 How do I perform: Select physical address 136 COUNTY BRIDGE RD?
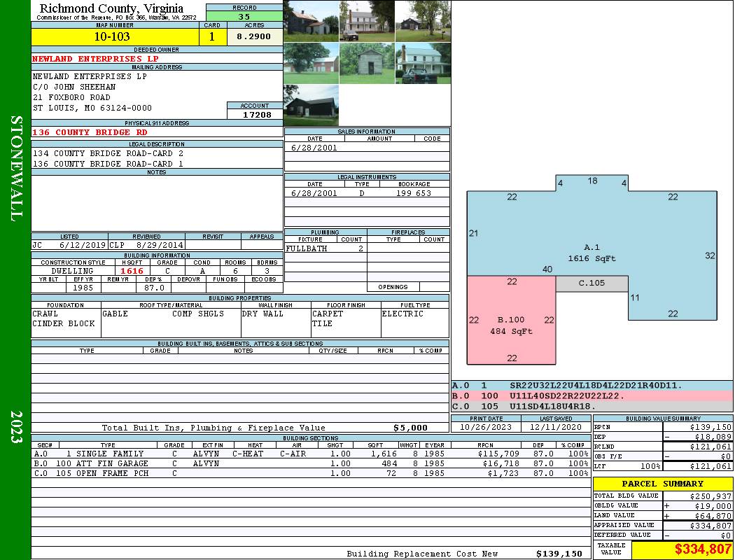point(90,132)
